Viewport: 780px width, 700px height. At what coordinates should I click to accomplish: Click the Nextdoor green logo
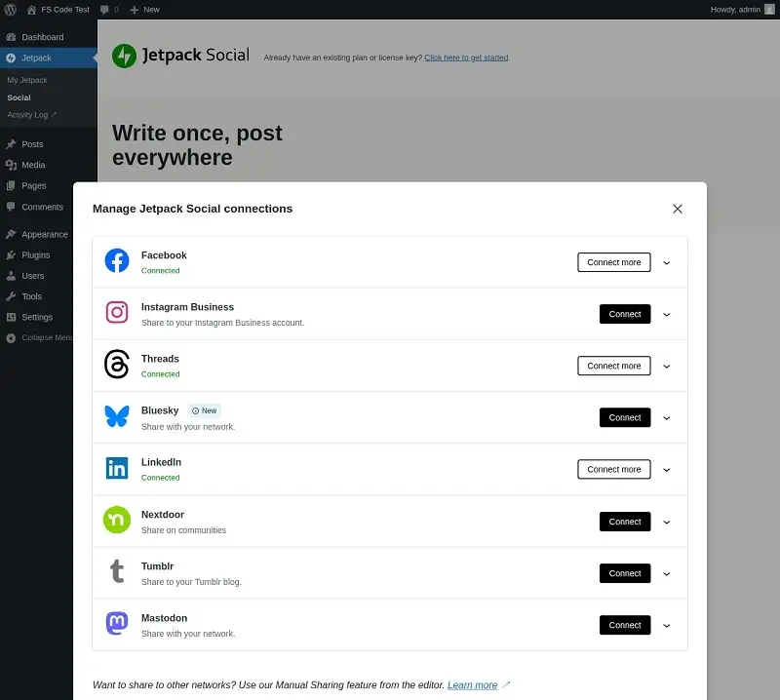(x=117, y=520)
